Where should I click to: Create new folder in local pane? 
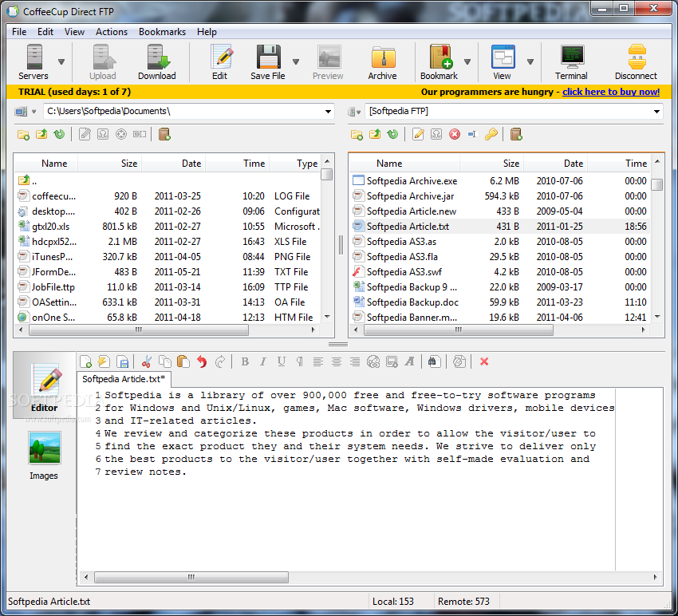tap(23, 135)
